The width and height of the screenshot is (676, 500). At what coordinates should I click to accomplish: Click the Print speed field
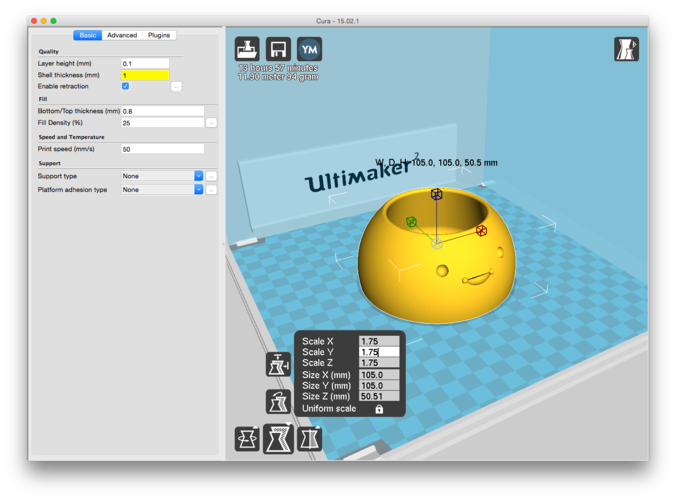[163, 149]
